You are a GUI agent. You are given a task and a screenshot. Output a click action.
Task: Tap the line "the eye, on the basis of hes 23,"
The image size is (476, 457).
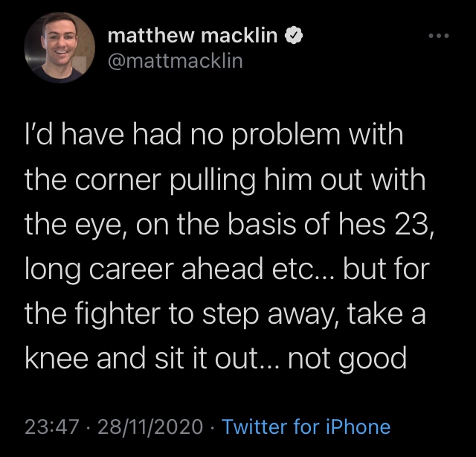coord(230,226)
